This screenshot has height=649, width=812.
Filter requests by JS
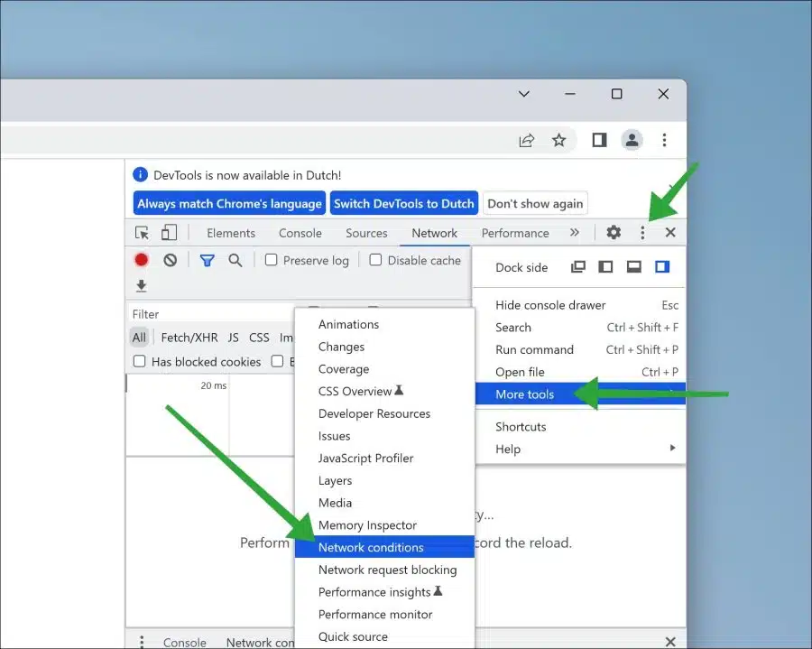point(234,338)
